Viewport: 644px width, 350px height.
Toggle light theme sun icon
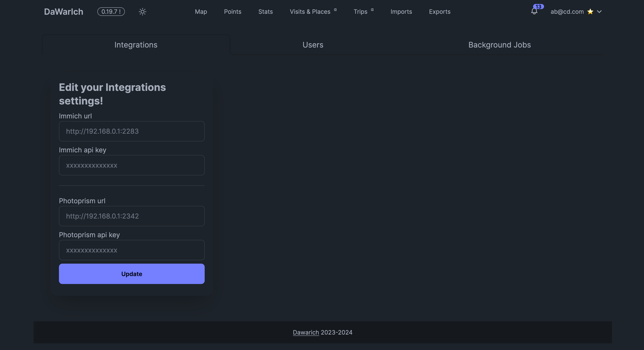[143, 12]
